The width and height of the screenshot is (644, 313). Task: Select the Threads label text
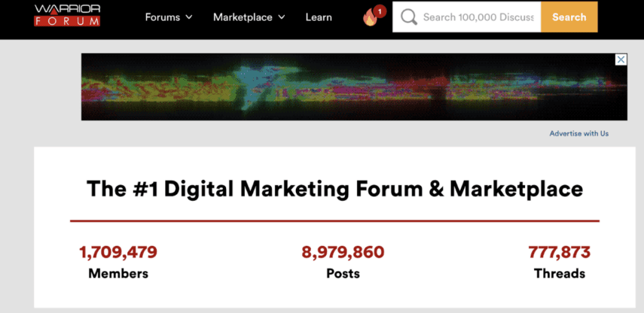tap(559, 274)
